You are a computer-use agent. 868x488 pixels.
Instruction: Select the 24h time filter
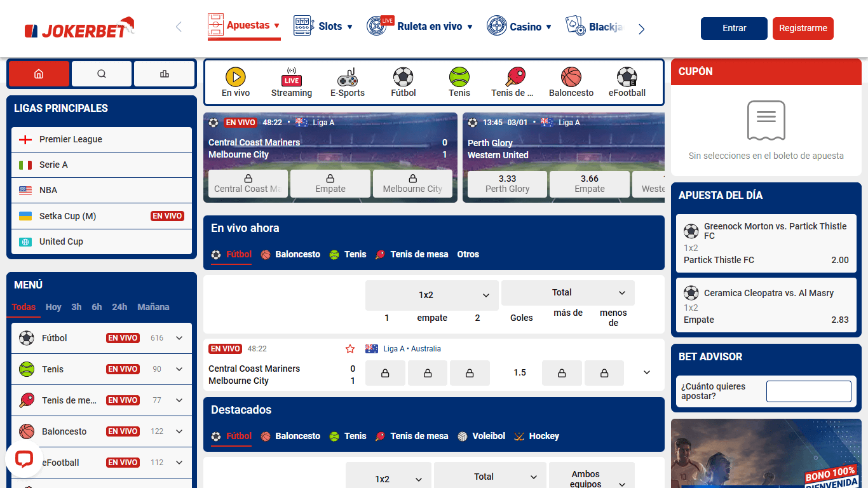(x=119, y=307)
